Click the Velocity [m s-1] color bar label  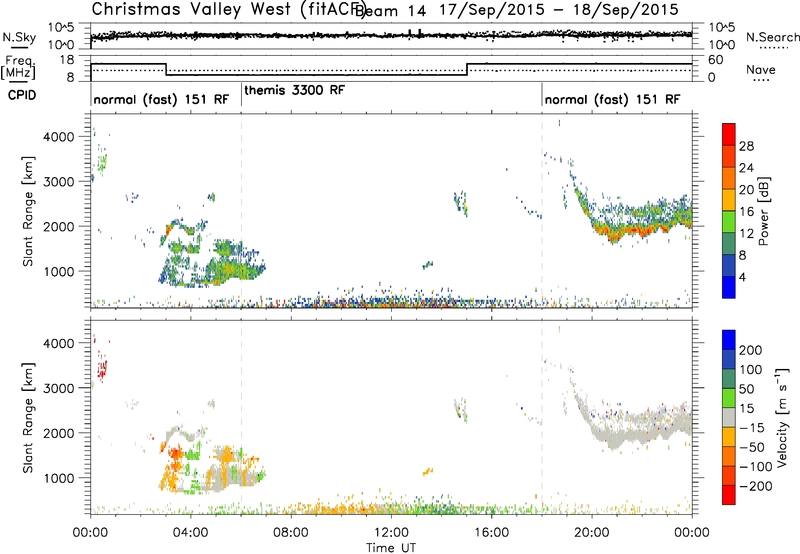tap(782, 417)
